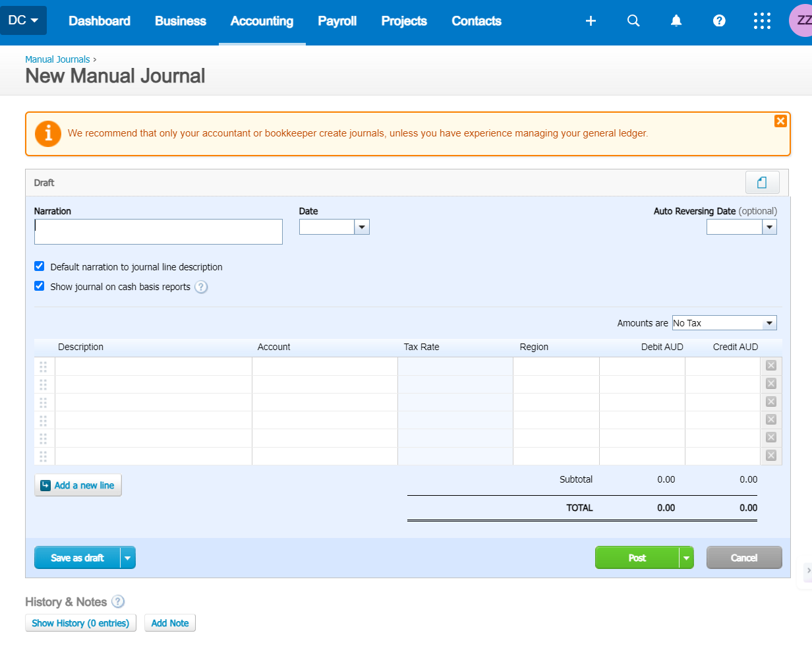The width and height of the screenshot is (812, 656).
Task: Open search with the magnifier icon
Action: [x=633, y=21]
